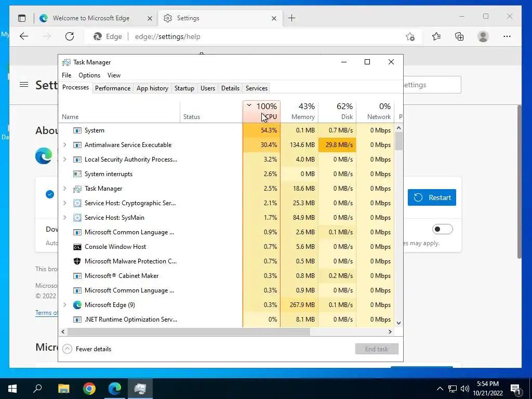Switch to the Users tab
Viewport: 532px width, 399px height.
tap(208, 88)
